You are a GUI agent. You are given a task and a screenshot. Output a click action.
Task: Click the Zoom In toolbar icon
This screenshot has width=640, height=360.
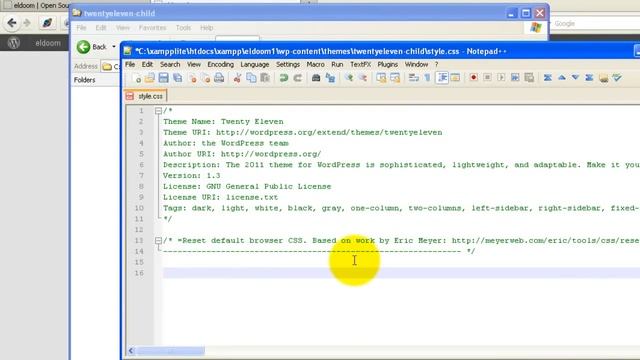(x=349, y=78)
